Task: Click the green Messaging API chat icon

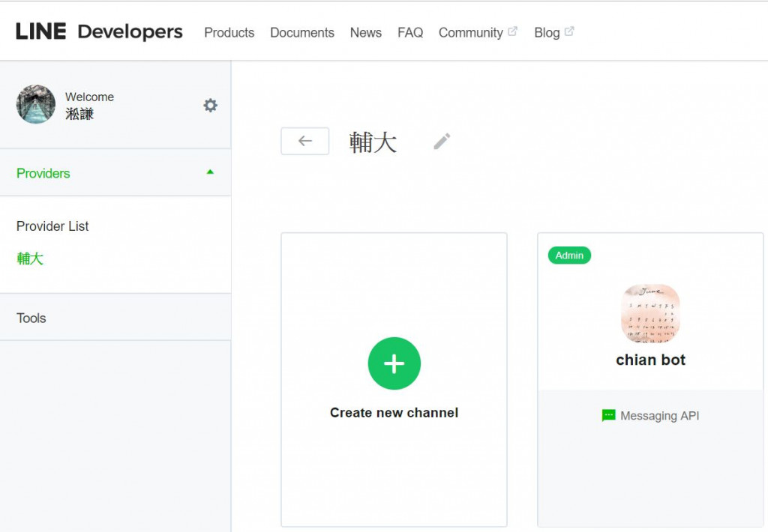Action: click(x=608, y=416)
